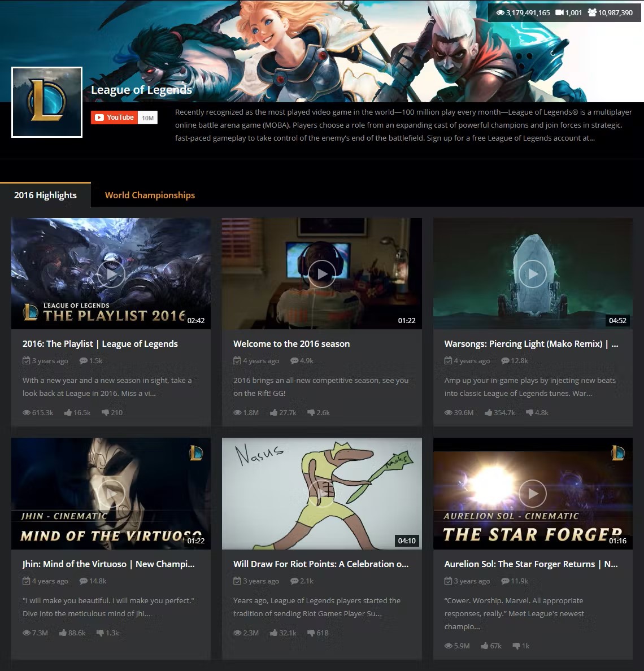Click the thumbs-up icon beside 354.7k

(488, 412)
